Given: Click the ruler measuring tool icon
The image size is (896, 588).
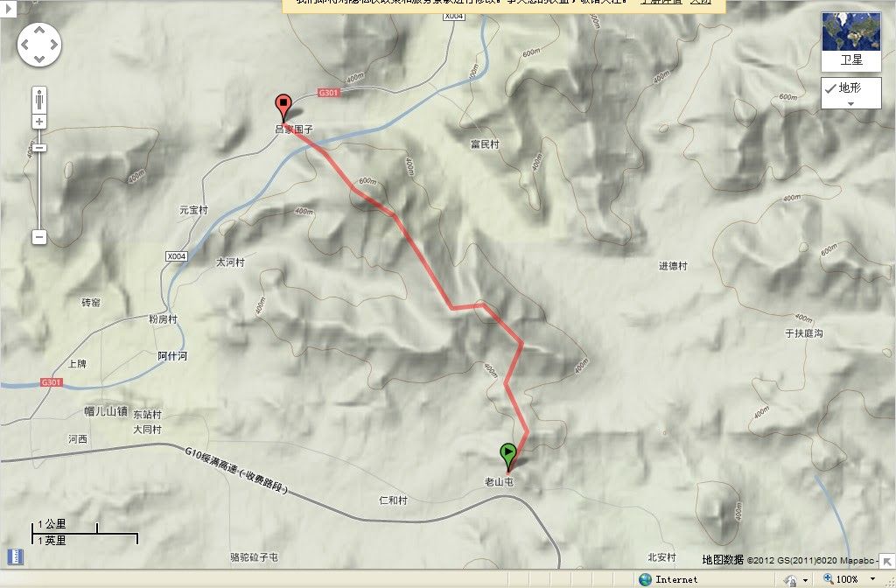Looking at the screenshot, I should [x=16, y=556].
